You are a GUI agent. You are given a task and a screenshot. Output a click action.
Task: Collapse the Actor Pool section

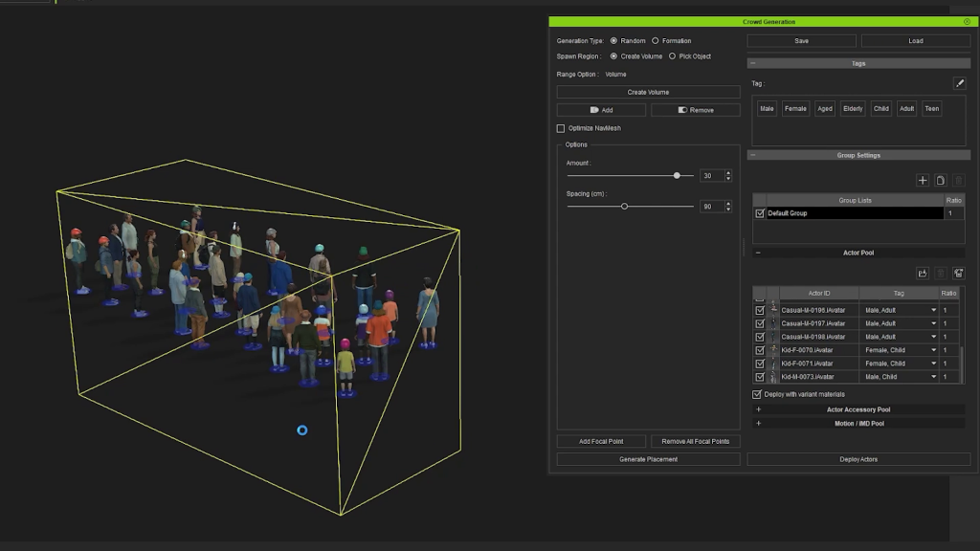pos(758,253)
